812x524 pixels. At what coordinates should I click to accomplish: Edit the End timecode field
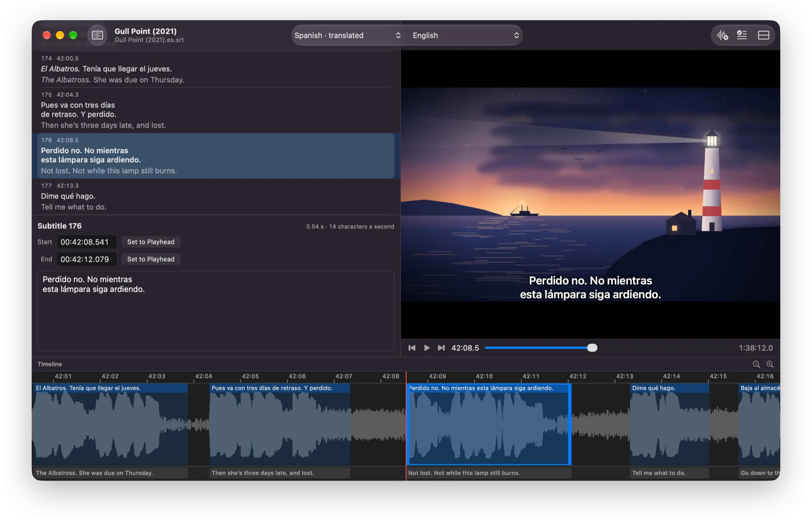pyautogui.click(x=87, y=259)
